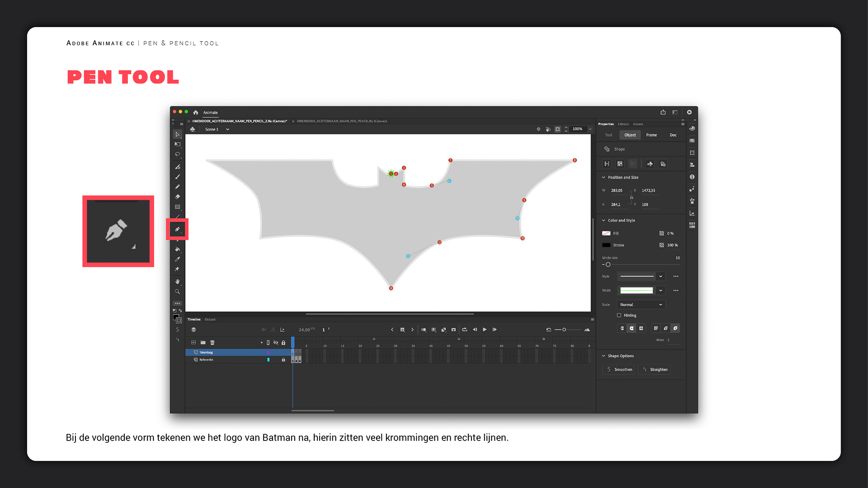Image resolution: width=868 pixels, height=488 pixels.
Task: Open the Library panel tab
Action: (x=623, y=124)
